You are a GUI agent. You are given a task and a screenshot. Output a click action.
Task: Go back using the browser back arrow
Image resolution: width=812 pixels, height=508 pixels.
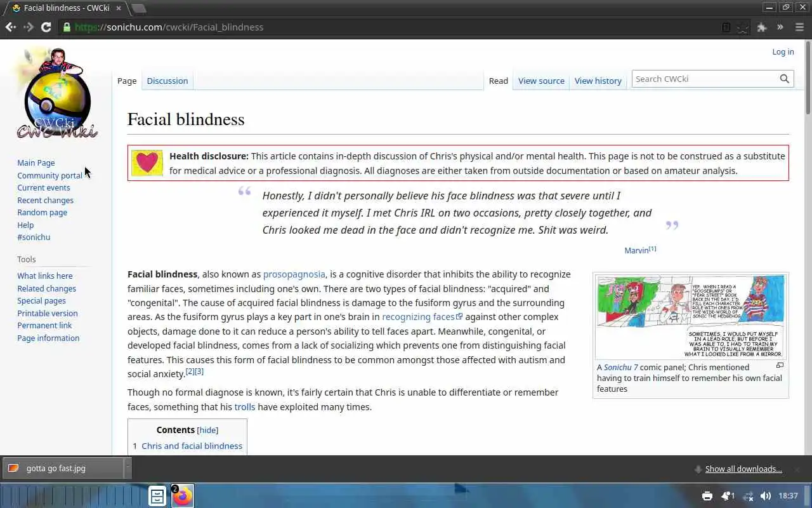coord(10,27)
